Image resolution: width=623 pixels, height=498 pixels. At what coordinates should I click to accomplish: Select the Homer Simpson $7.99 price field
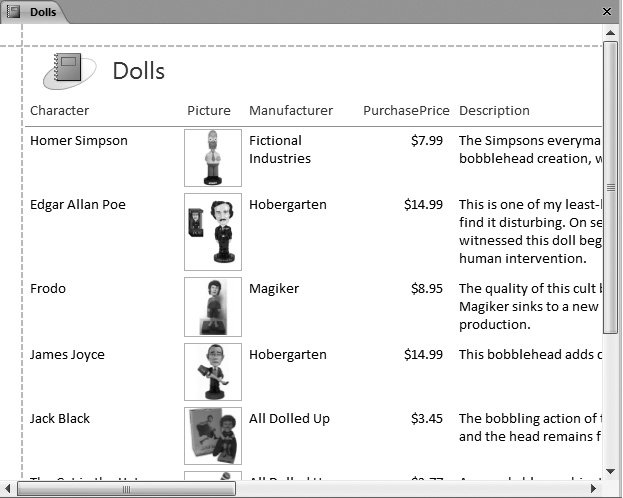click(x=426, y=141)
